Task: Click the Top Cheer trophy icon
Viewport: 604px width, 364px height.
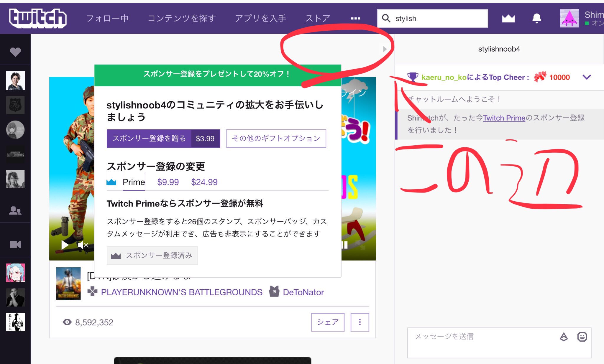Action: tap(413, 77)
